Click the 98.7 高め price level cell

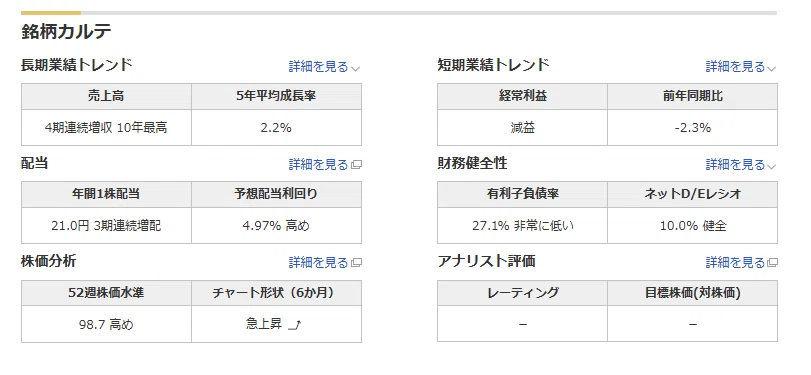coord(106,324)
